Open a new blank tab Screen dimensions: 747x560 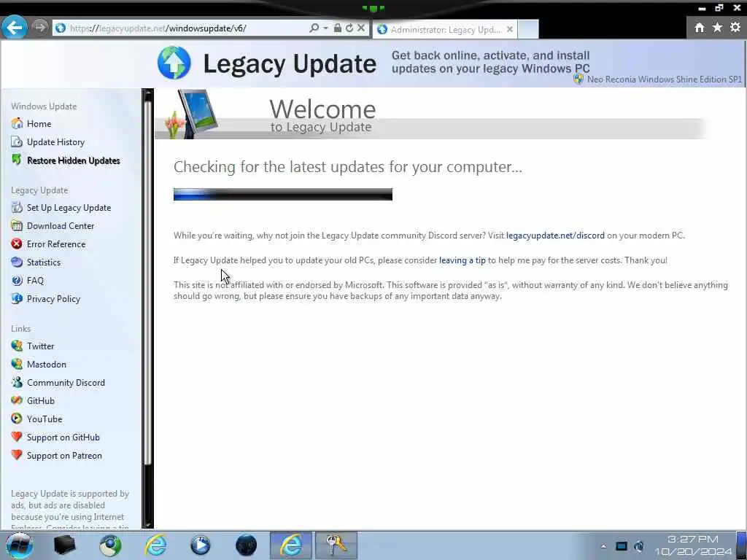528,29
